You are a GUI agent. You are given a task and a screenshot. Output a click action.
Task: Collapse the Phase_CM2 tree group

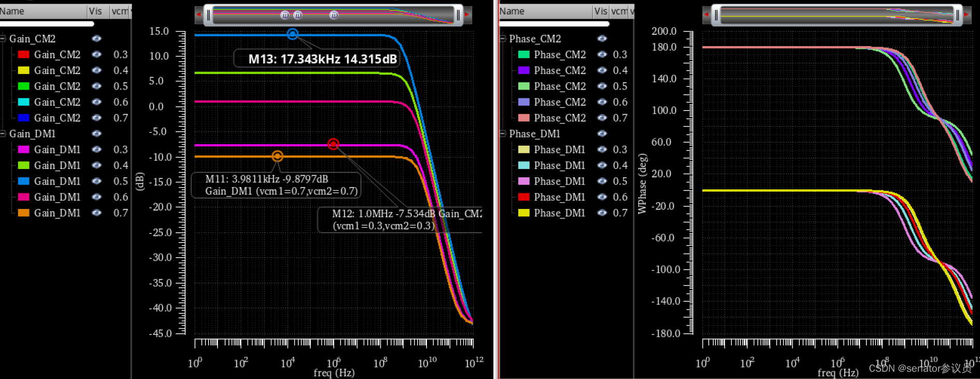point(503,38)
